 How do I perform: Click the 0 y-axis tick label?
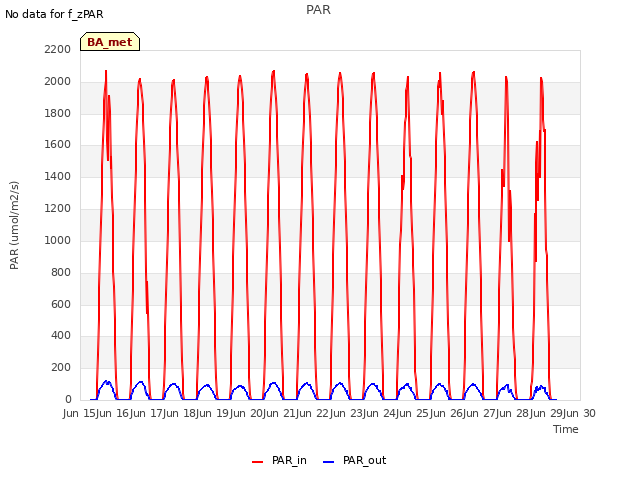[x=68, y=399]
